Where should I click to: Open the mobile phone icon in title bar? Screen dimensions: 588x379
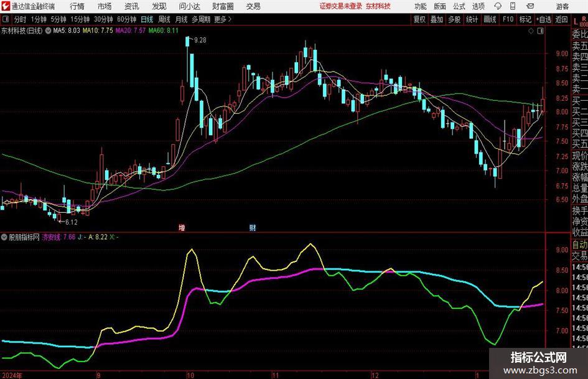click(513, 6)
